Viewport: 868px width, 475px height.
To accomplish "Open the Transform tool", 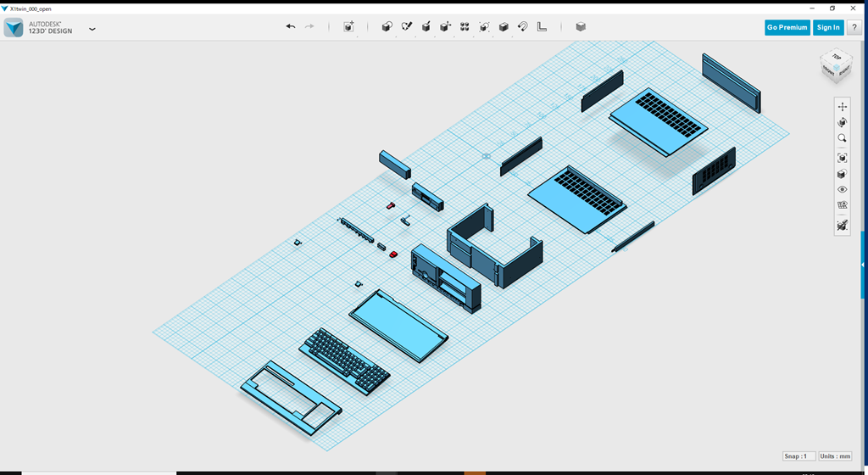I will click(x=348, y=27).
